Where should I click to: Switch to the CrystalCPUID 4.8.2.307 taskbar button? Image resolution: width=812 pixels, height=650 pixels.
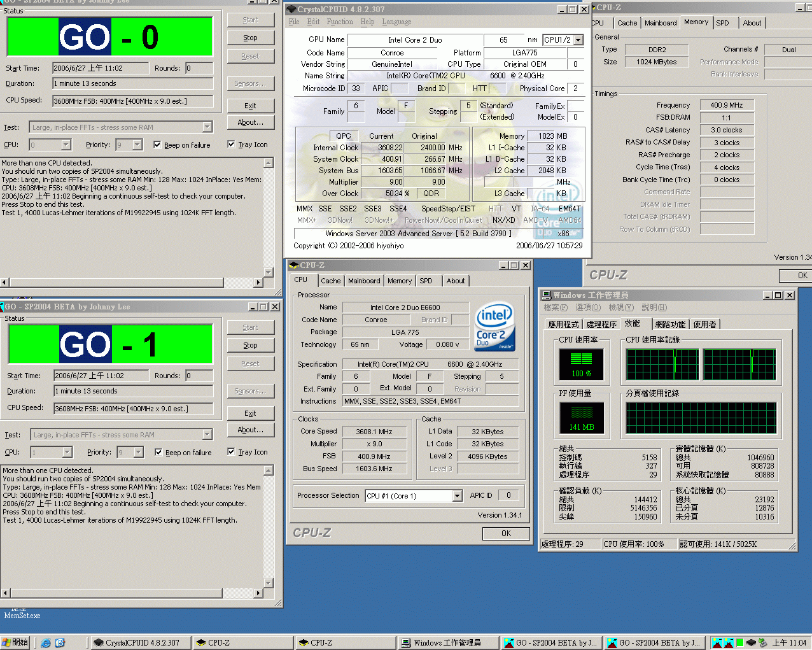click(x=140, y=642)
